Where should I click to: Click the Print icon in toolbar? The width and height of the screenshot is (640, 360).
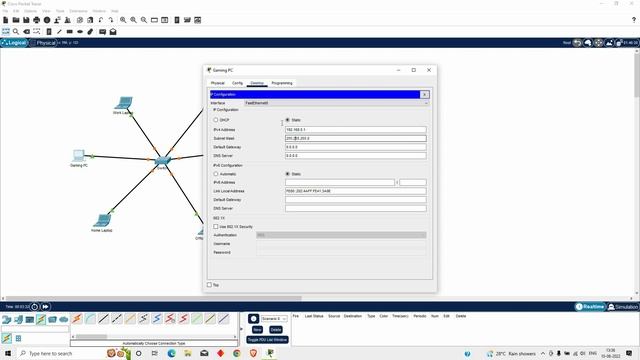37,20
